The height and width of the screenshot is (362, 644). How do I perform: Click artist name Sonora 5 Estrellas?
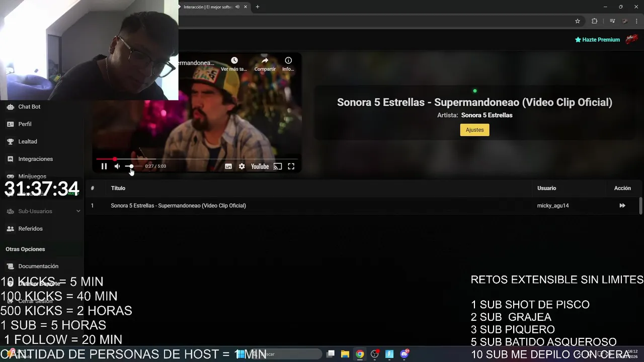point(487,115)
